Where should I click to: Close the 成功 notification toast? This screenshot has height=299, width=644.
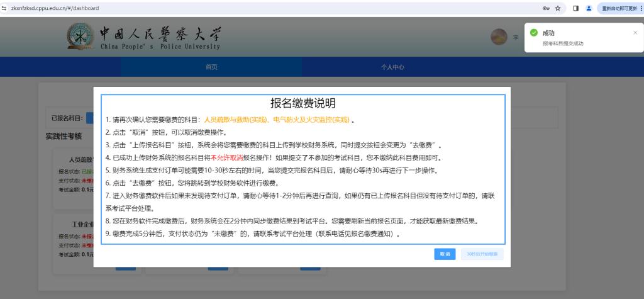635,32
